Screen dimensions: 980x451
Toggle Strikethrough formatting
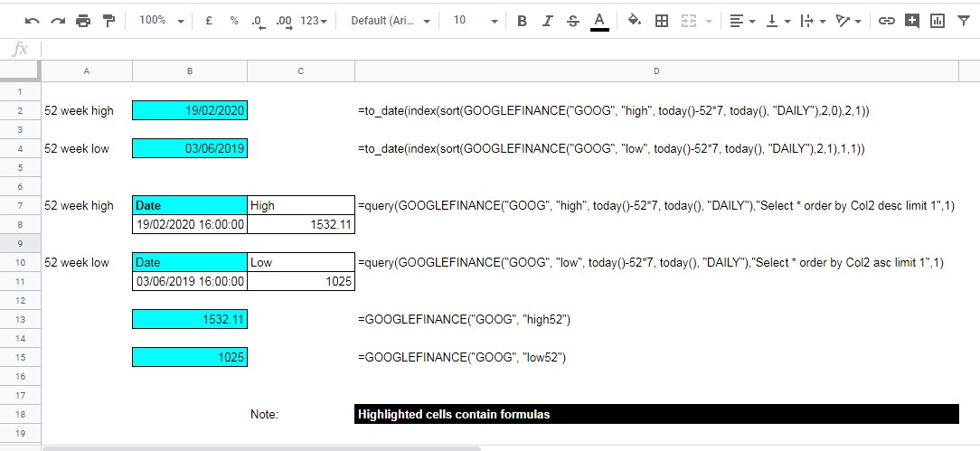572,21
